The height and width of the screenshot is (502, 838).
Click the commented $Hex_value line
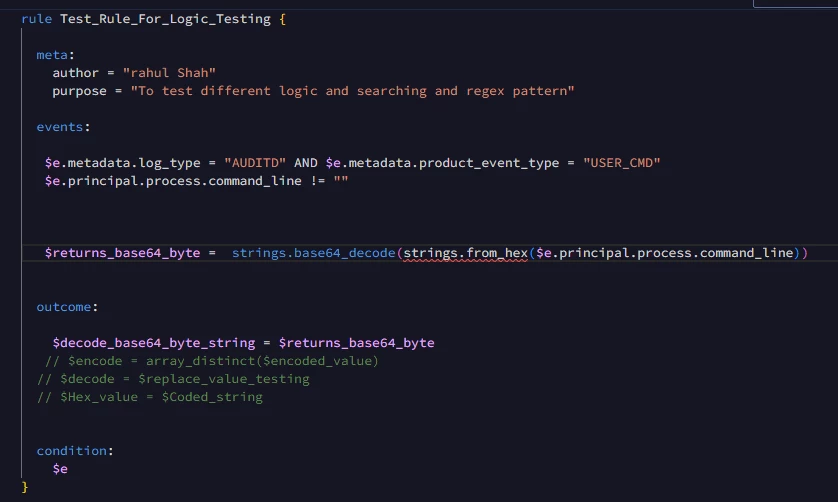tap(150, 397)
